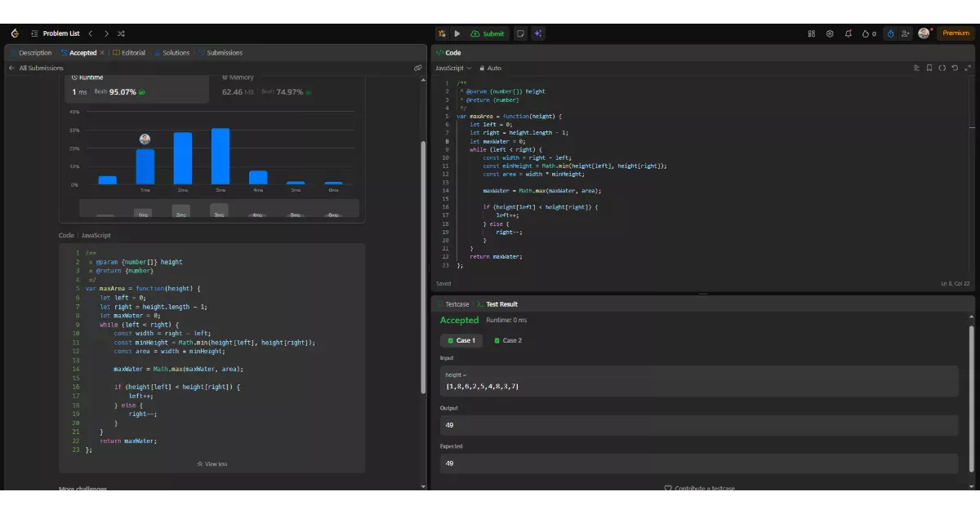Open the layout grid icon

[x=812, y=33]
